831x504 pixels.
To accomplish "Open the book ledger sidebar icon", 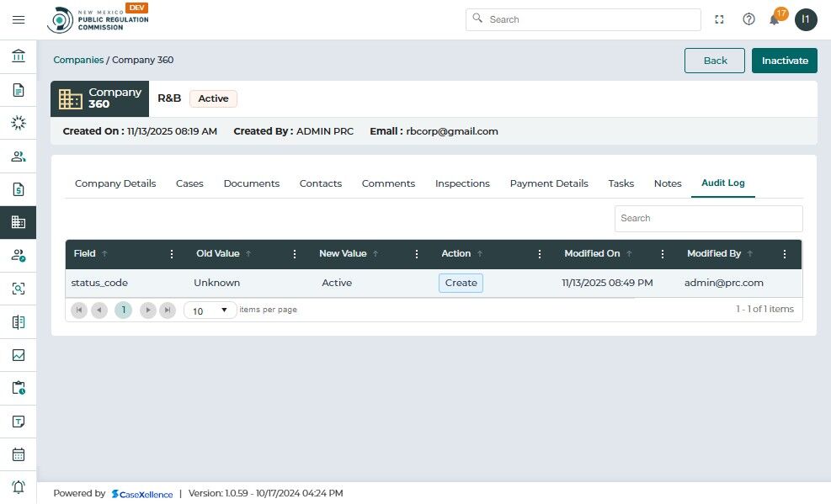I will (19, 322).
